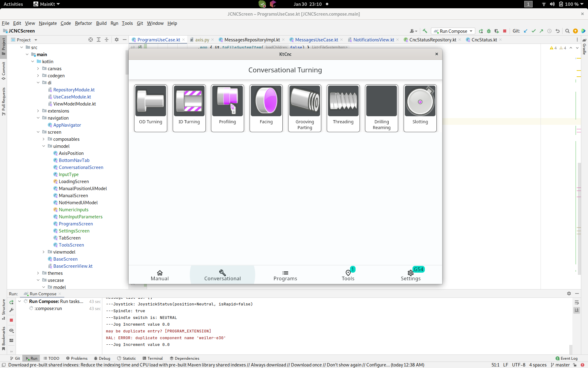Click the orange IDE update icon
This screenshot has height=368, width=588.
coord(575,31)
